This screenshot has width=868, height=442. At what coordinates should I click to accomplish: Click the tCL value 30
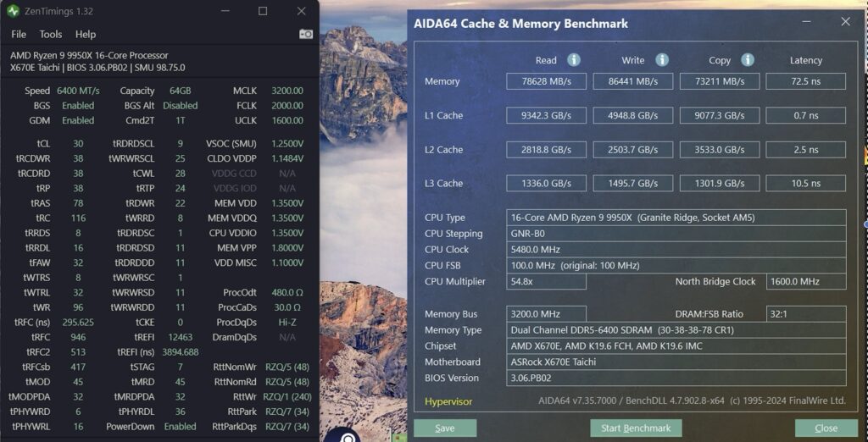click(x=78, y=144)
